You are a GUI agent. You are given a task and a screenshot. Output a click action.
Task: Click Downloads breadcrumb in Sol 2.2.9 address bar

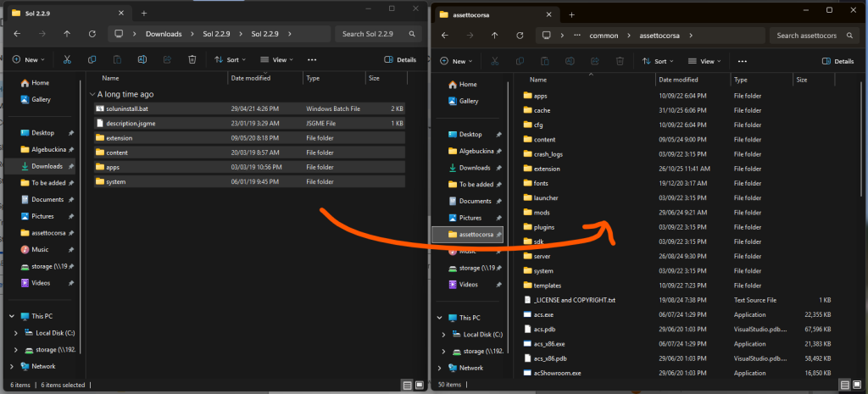point(164,34)
